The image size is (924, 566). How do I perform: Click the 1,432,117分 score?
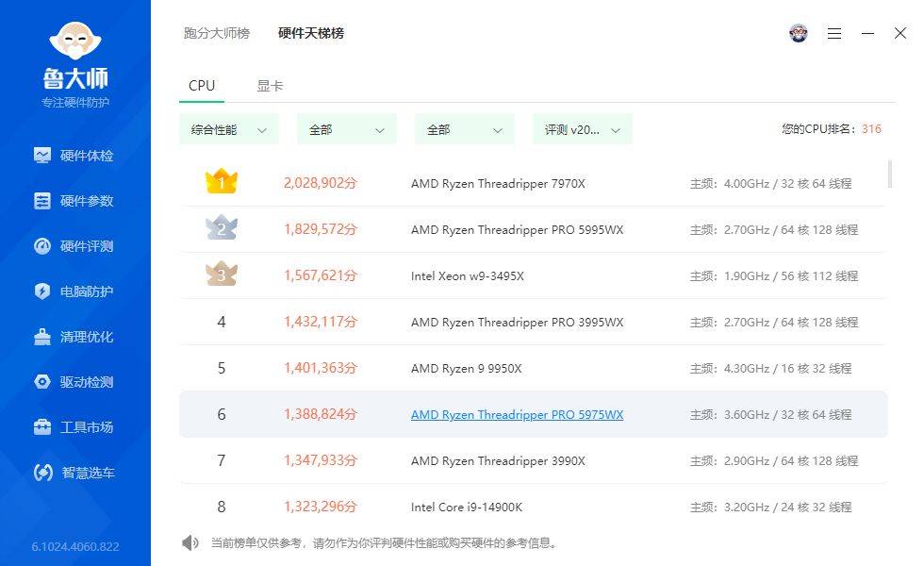coord(320,322)
